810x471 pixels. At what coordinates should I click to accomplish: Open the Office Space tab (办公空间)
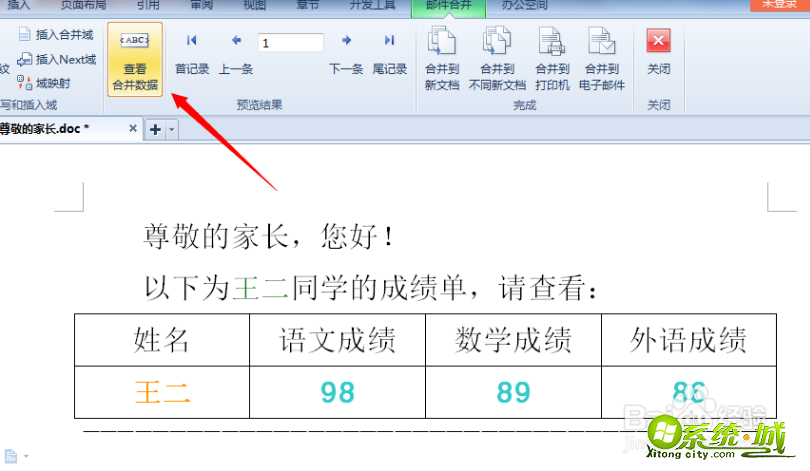[524, 5]
